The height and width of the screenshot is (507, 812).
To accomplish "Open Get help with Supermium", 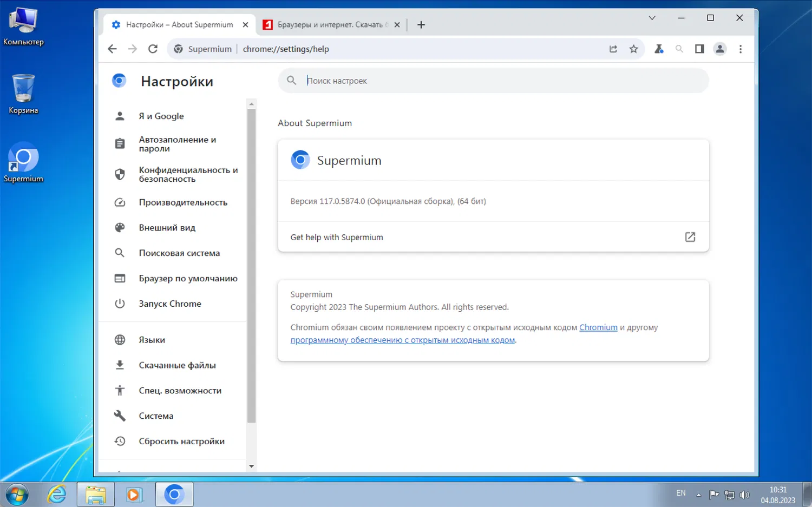I will [493, 237].
